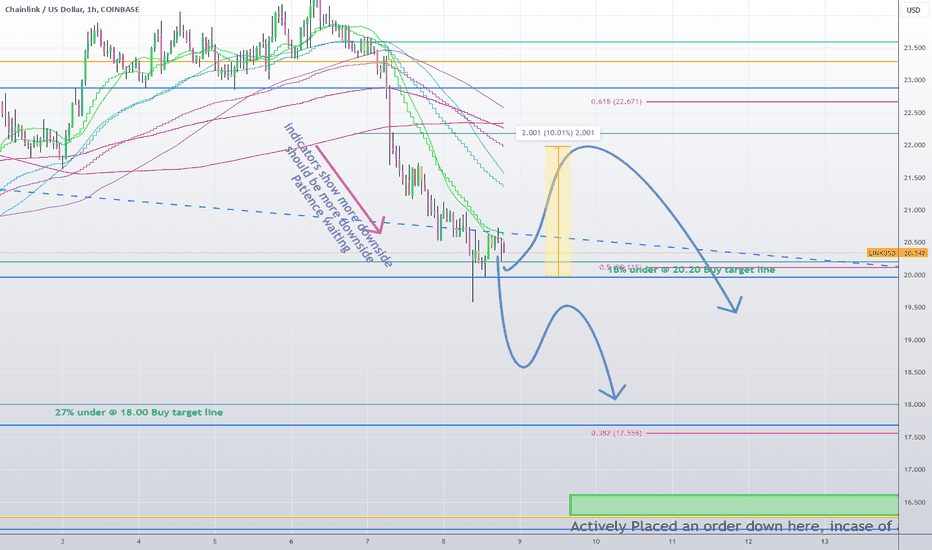Open the USD currency selector

913,10
